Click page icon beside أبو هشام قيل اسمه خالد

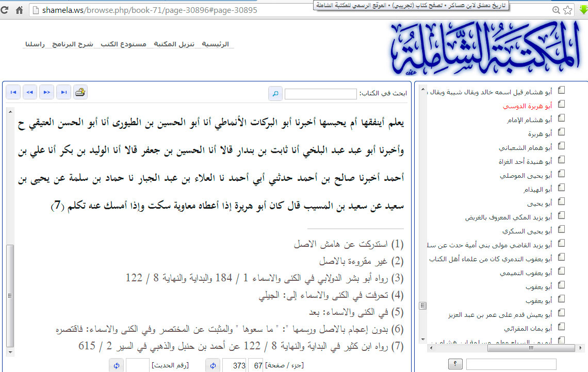coord(561,90)
